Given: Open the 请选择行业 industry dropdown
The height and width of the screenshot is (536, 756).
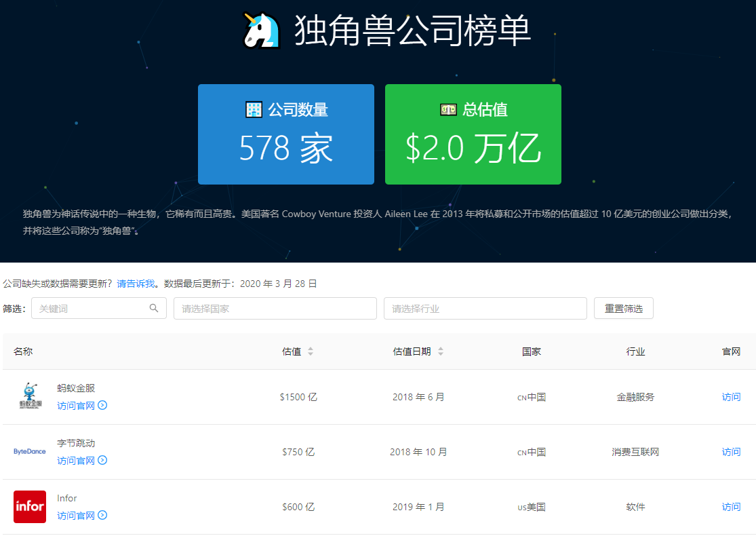Looking at the screenshot, I should pyautogui.click(x=485, y=308).
